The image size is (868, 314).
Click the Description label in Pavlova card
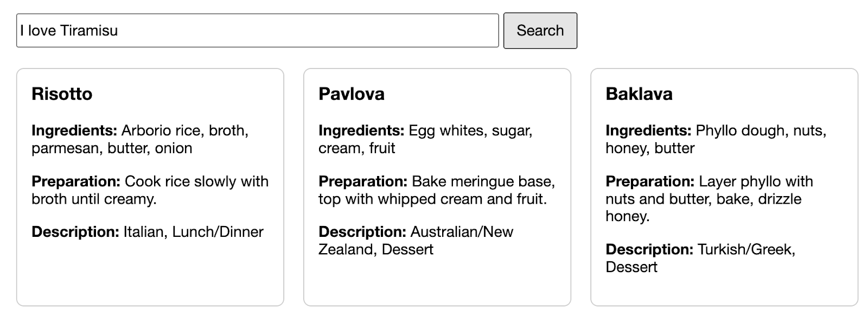362,232
